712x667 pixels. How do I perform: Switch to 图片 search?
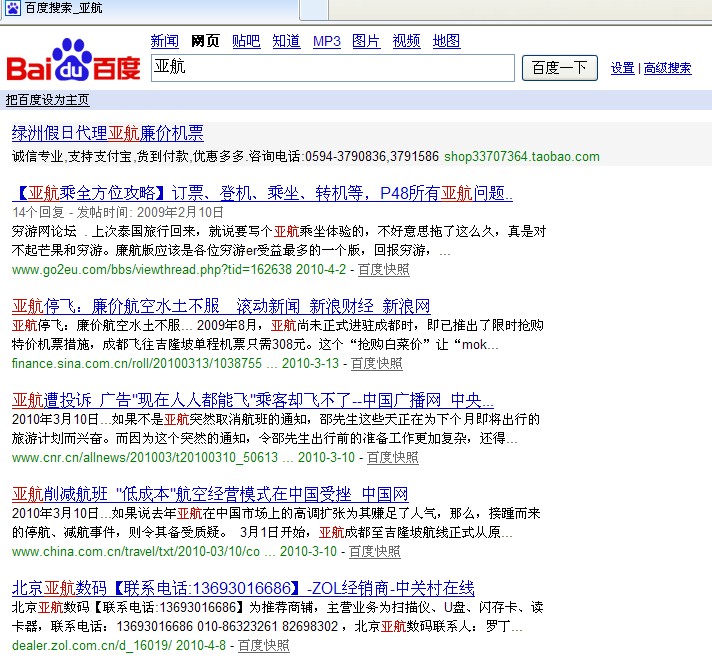pyautogui.click(x=366, y=41)
